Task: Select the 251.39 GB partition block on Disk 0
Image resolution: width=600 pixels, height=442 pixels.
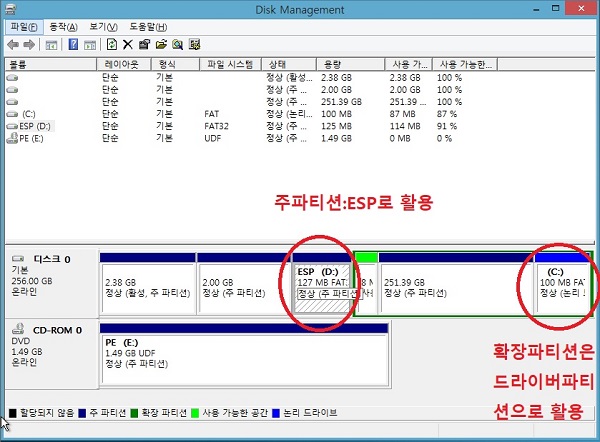Action: [455, 284]
